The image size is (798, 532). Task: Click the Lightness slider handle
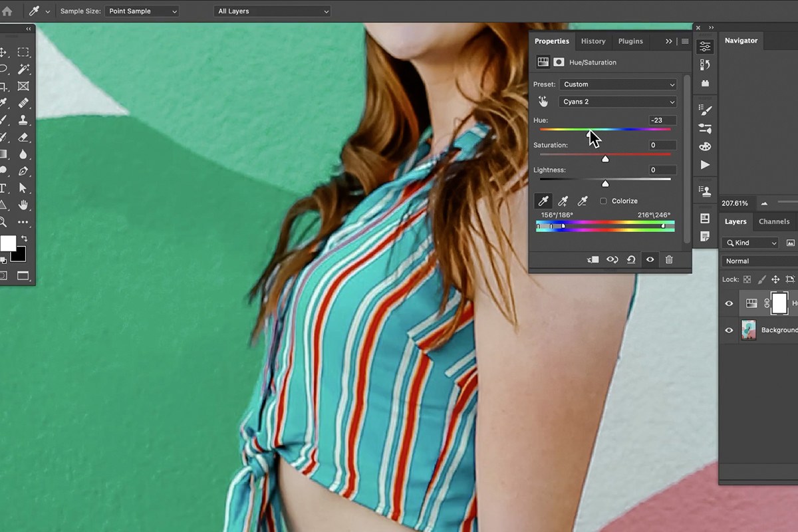point(605,184)
